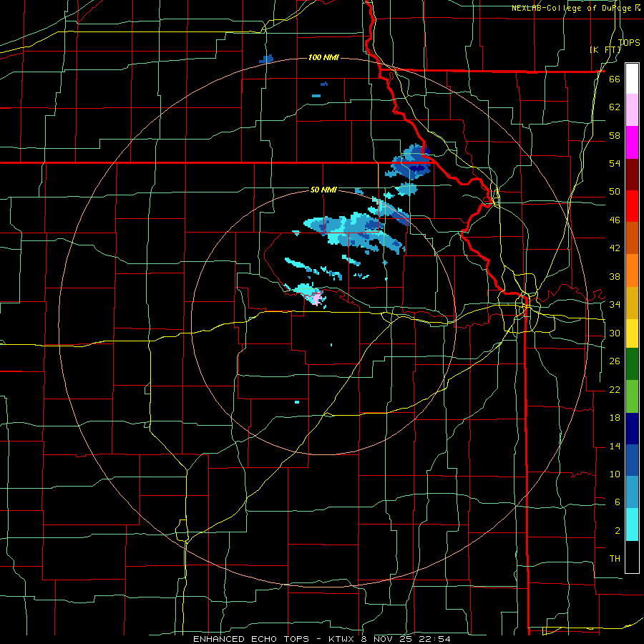
Task: Click the light blue 6 kft legend swatch
Action: (632, 492)
